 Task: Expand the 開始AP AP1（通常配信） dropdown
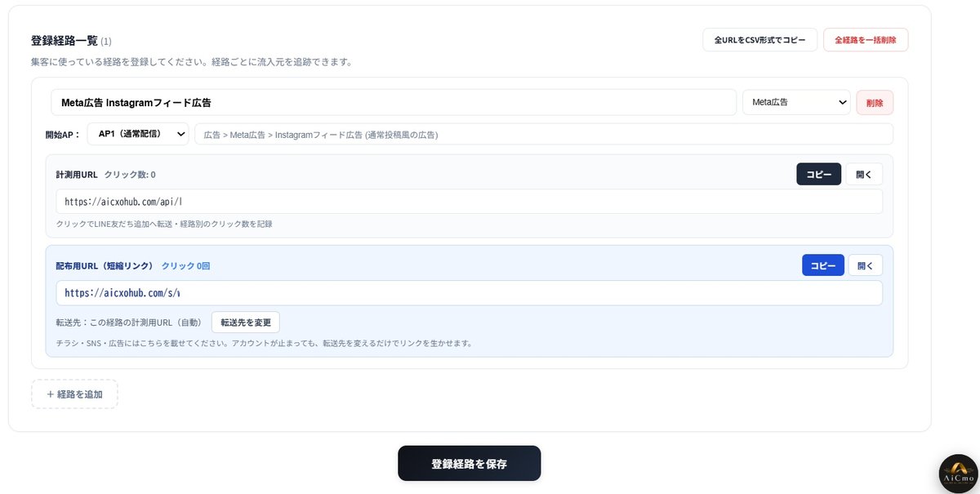138,134
